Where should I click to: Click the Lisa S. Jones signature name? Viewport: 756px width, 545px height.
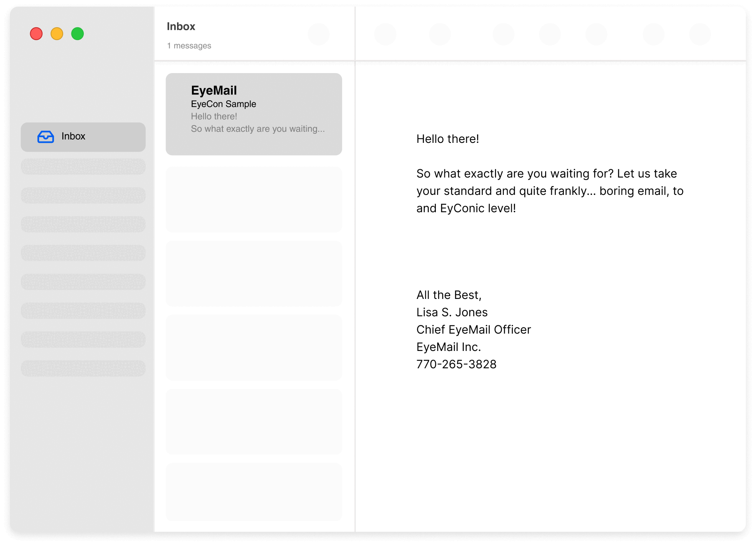pos(452,312)
